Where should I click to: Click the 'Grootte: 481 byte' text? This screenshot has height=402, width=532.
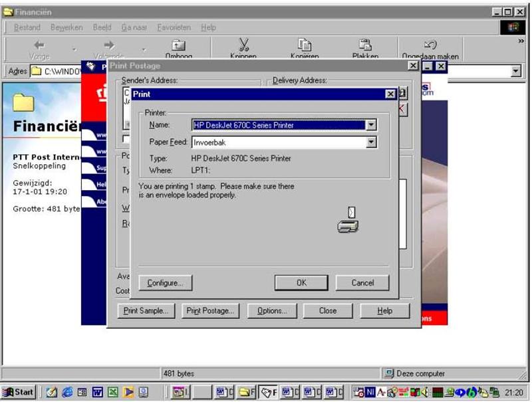pos(47,209)
